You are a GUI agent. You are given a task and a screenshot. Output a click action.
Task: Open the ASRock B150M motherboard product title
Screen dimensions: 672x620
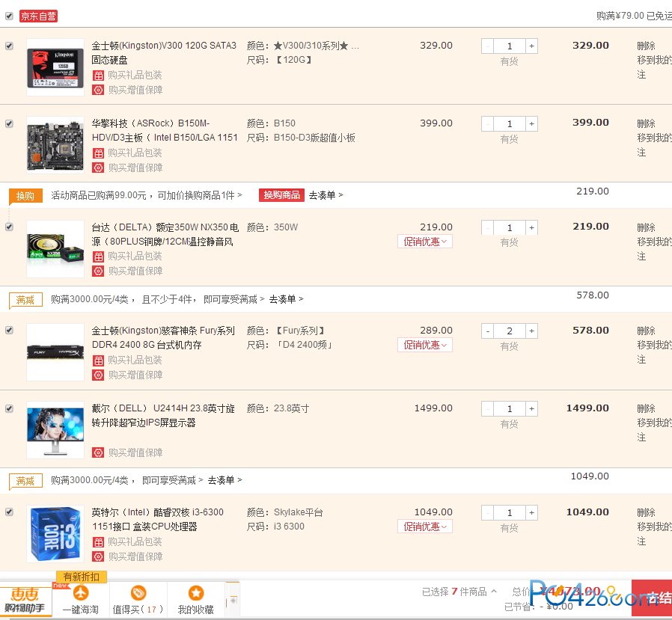point(165,131)
